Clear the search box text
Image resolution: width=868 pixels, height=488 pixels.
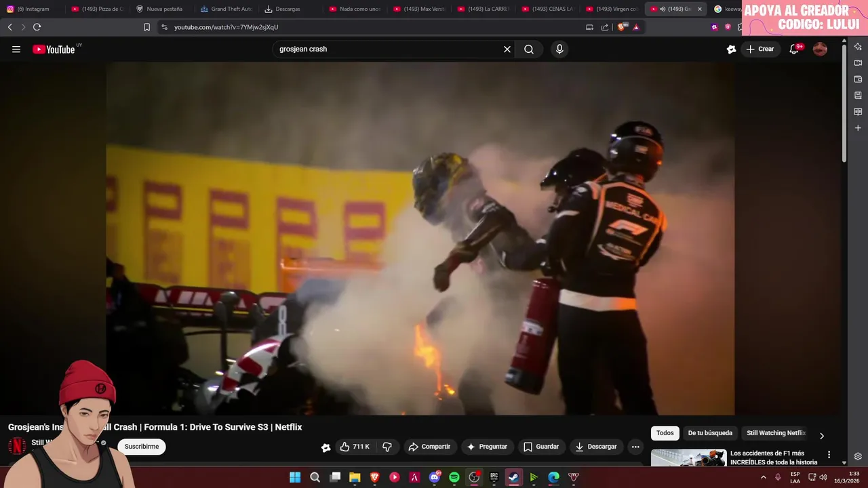[x=507, y=49]
